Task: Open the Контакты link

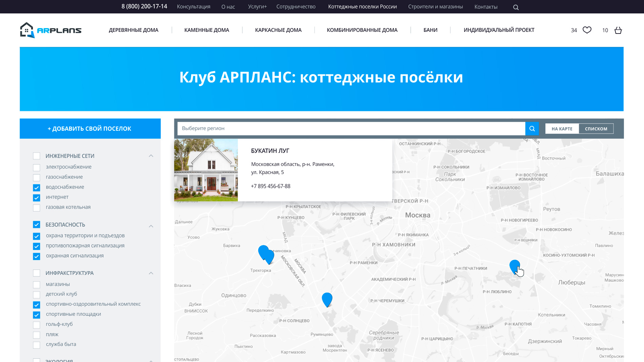Action: (486, 7)
